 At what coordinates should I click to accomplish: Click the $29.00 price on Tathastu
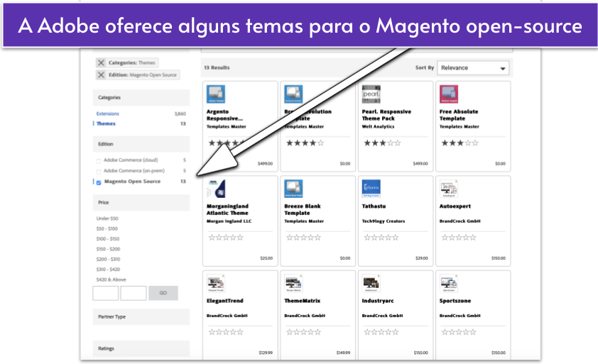(421, 258)
